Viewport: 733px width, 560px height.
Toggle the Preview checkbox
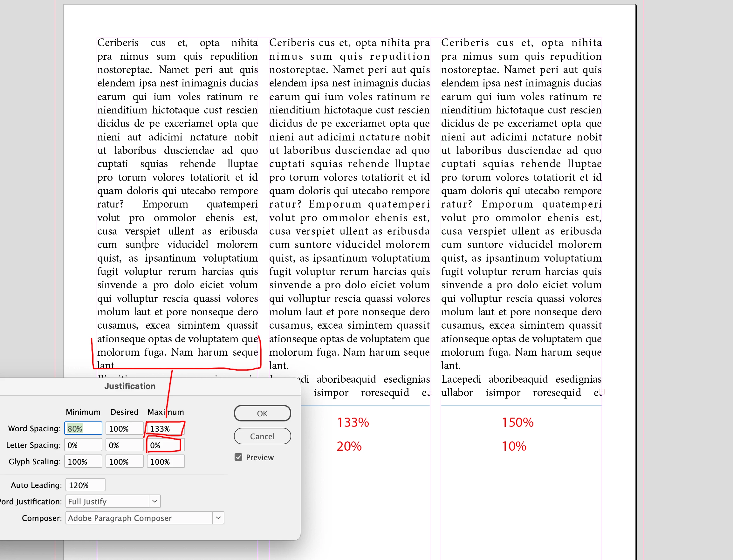(238, 457)
